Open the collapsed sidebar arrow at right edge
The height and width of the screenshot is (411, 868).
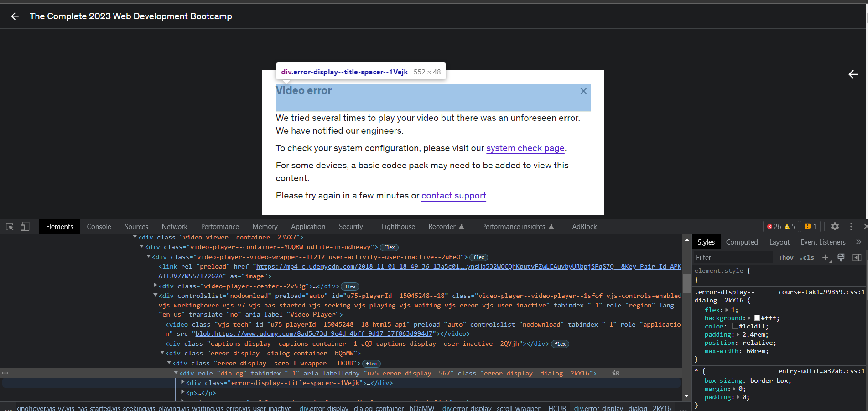pos(853,74)
